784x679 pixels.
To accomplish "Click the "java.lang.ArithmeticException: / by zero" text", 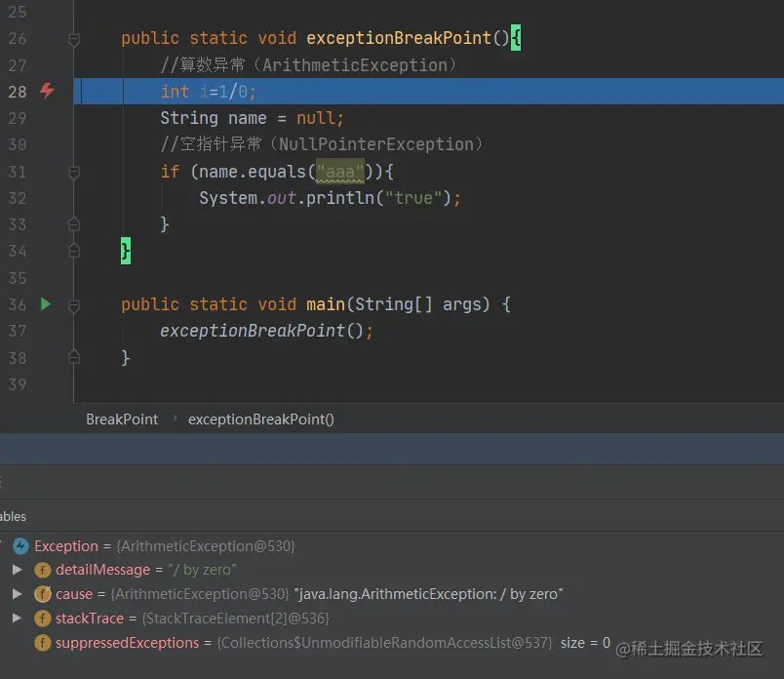I will 428,594.
